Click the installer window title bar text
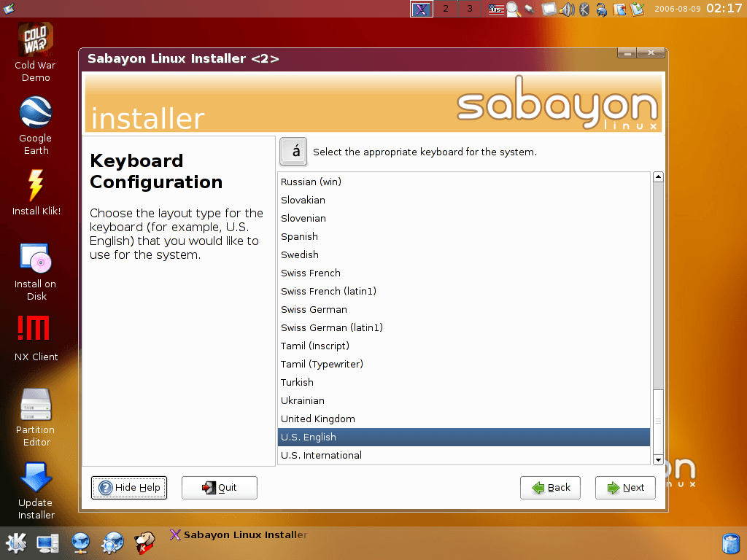The image size is (747, 560). (183, 58)
